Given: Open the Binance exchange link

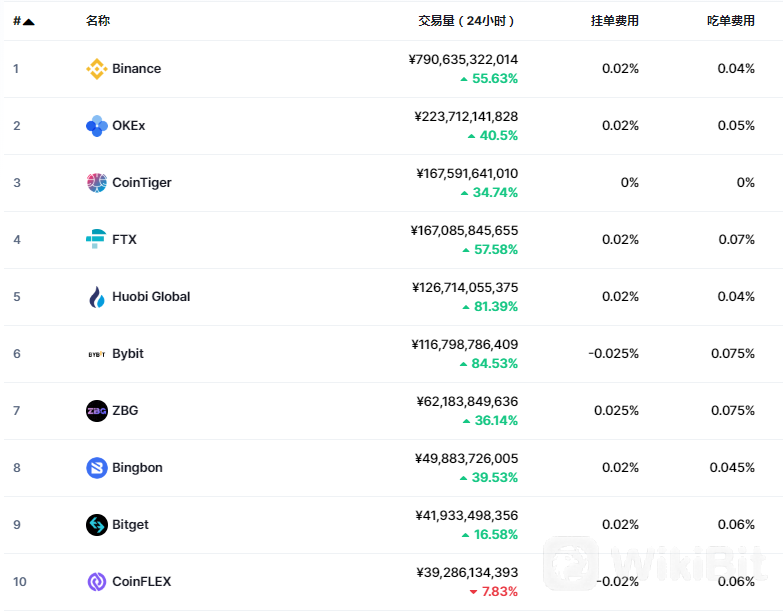Looking at the screenshot, I should pyautogui.click(x=136, y=68).
